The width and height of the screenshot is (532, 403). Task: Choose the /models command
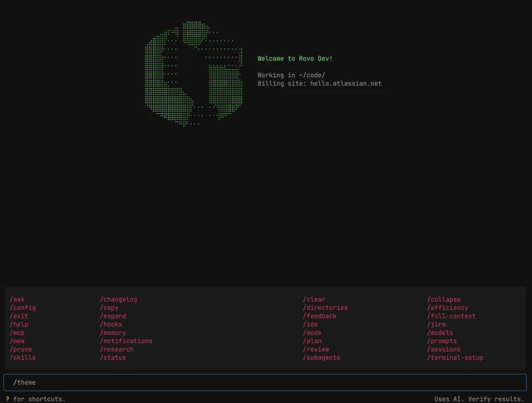click(440, 332)
